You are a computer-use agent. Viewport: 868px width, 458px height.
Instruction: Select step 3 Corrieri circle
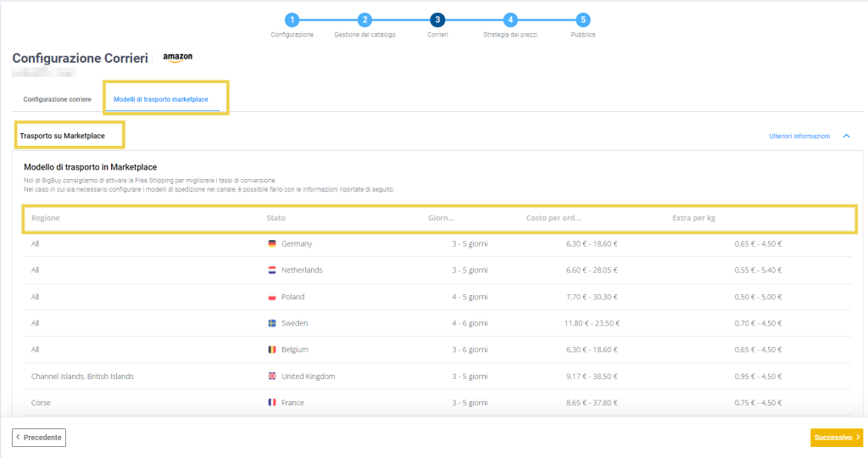(x=437, y=20)
